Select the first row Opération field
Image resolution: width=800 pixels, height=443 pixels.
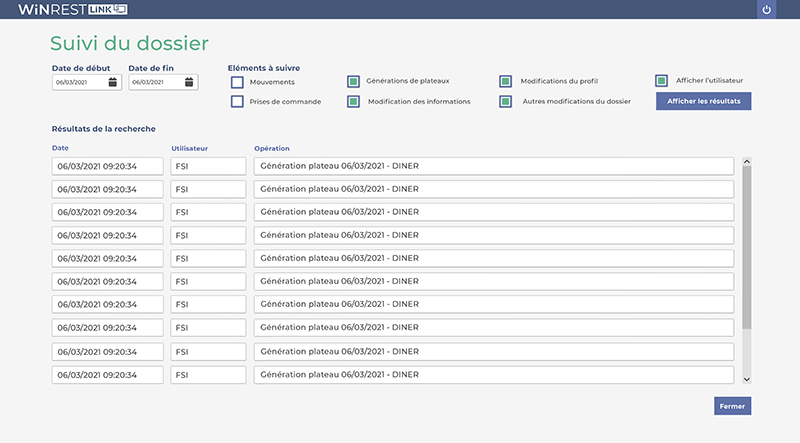point(493,166)
